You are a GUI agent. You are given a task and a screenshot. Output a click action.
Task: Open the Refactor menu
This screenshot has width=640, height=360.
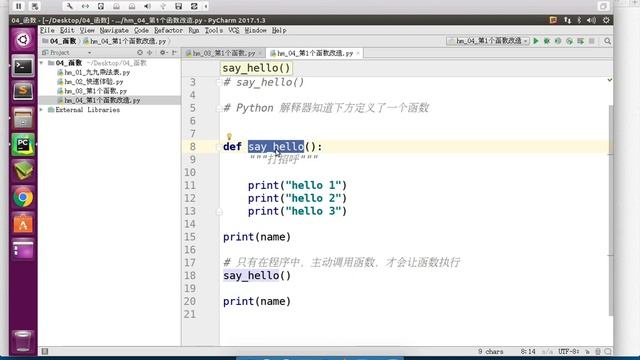168,31
